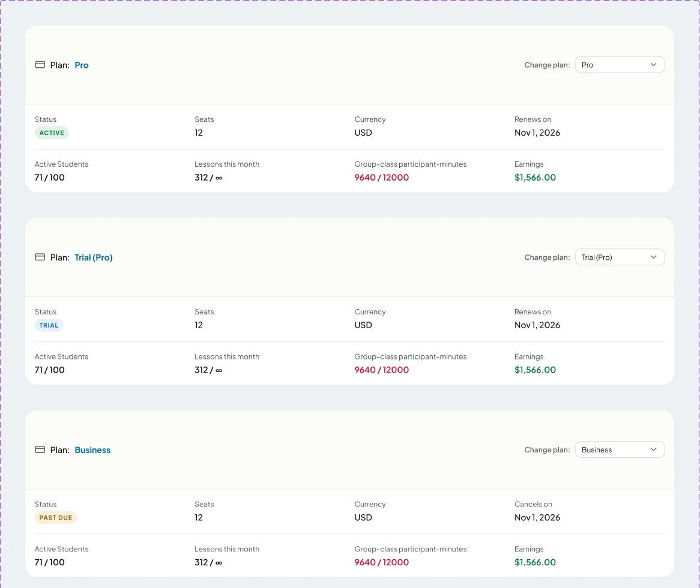Image resolution: width=700 pixels, height=588 pixels.
Task: Click 71 / 100 students in Trial (Pro) card
Action: [x=50, y=370]
